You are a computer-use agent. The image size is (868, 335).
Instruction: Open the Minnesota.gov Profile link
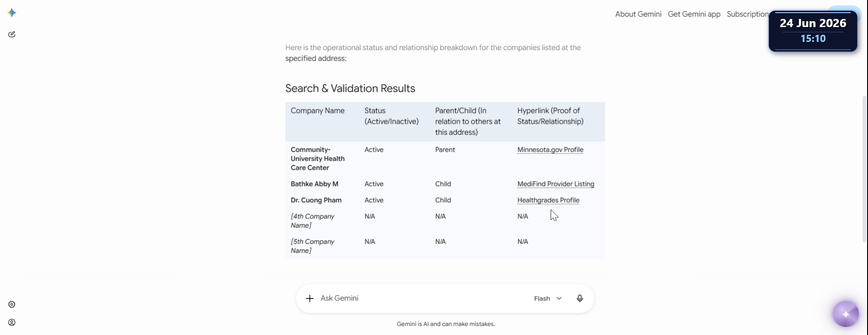[550, 150]
